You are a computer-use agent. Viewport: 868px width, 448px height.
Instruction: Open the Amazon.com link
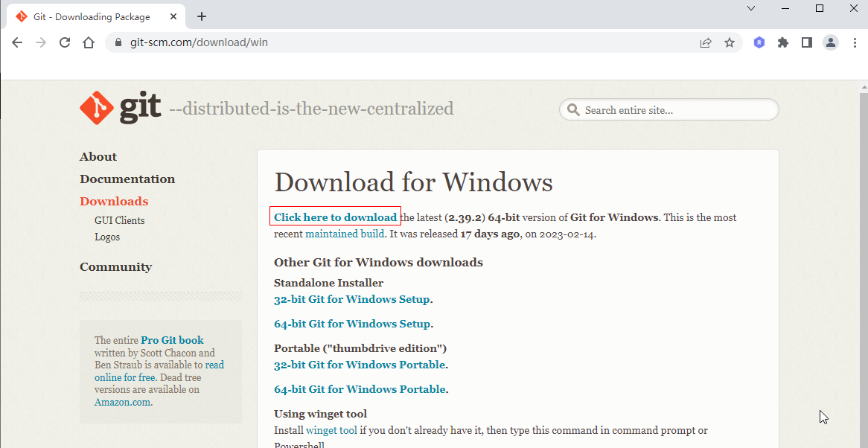click(x=122, y=402)
